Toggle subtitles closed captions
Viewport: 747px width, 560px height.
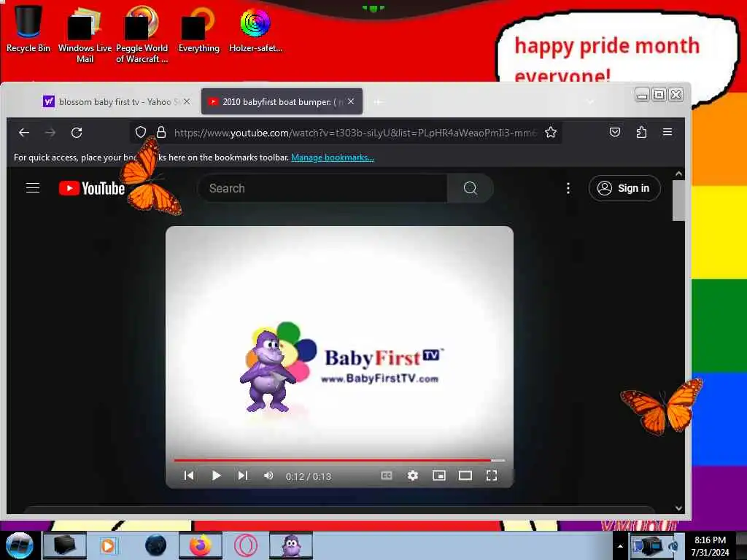pos(387,475)
